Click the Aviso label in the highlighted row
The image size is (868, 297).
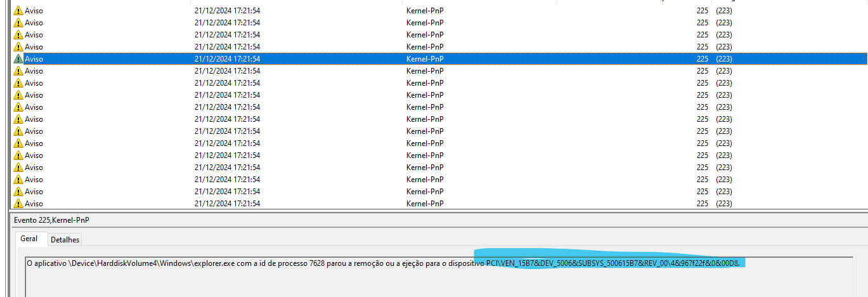pyautogui.click(x=34, y=59)
